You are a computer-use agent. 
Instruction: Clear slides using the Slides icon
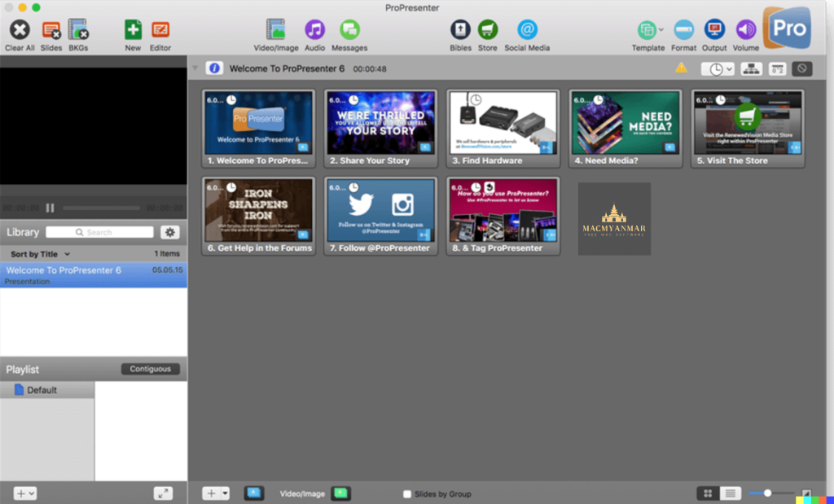coord(51,30)
